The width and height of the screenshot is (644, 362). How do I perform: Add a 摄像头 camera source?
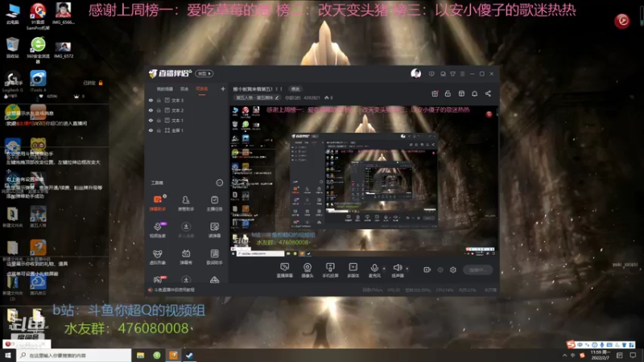tap(308, 270)
